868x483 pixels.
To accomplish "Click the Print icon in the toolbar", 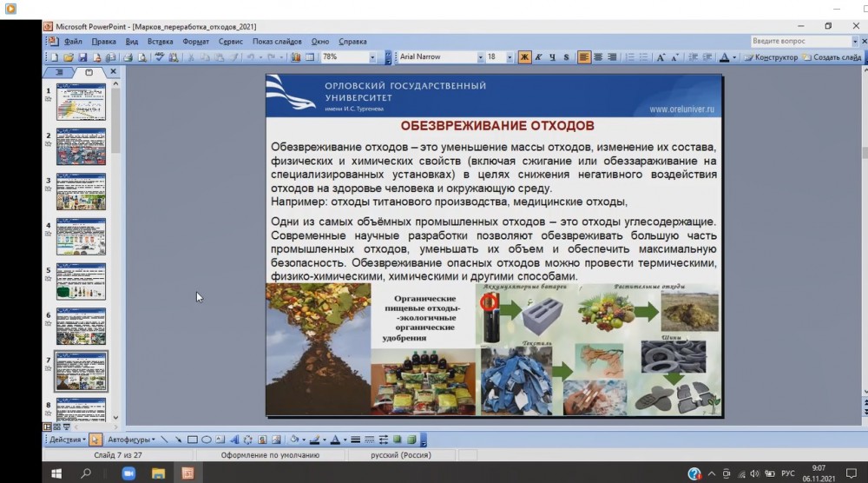I will (x=127, y=57).
